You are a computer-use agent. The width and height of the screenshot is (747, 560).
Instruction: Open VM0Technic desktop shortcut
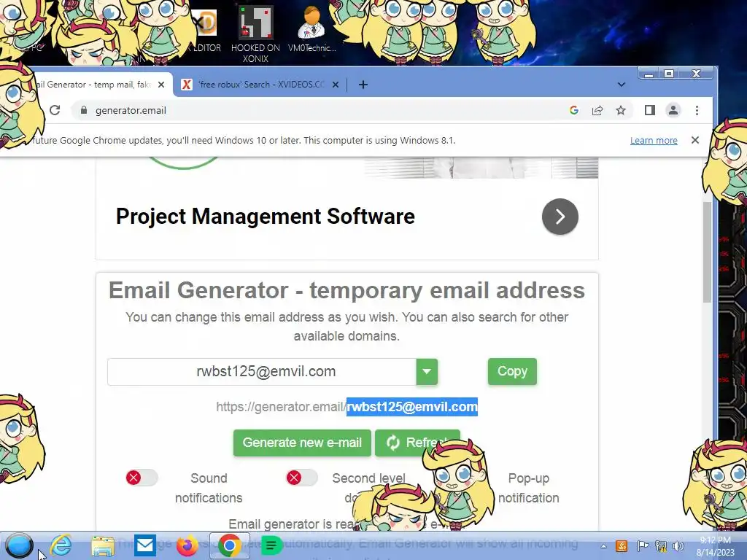pyautogui.click(x=312, y=29)
